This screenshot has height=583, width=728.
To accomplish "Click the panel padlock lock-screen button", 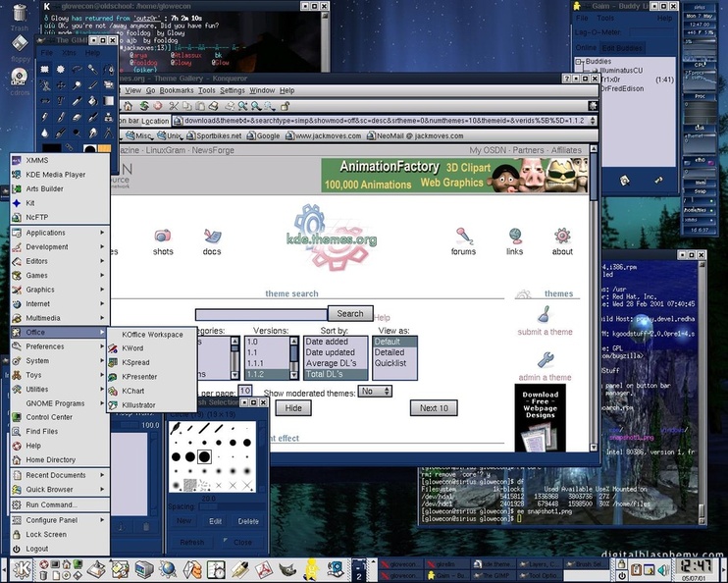I will tap(621, 564).
